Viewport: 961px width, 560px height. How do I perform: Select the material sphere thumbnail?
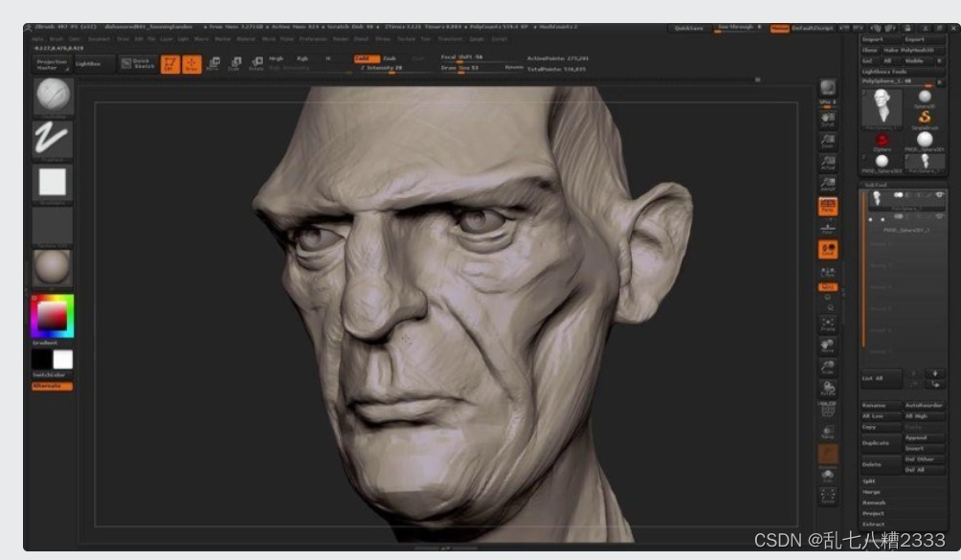click(53, 268)
